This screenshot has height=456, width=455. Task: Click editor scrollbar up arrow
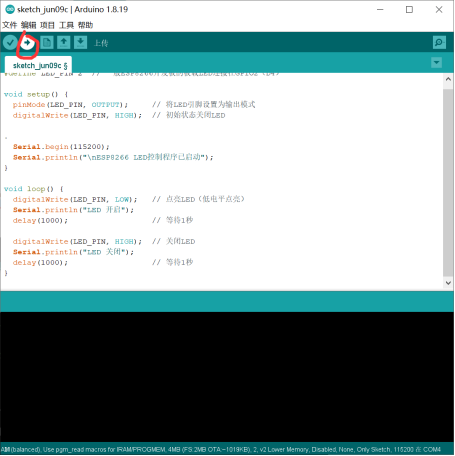[448, 79]
